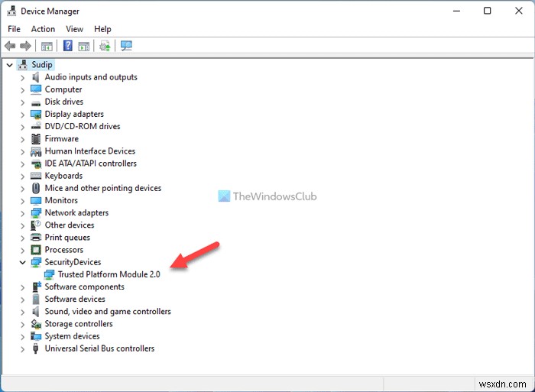Click the Disk drives icon
535x392 pixels.
point(35,102)
